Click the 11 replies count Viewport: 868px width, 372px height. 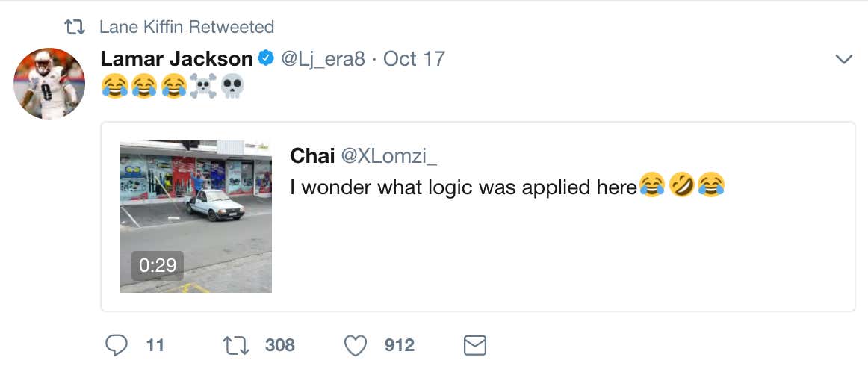[x=155, y=345]
